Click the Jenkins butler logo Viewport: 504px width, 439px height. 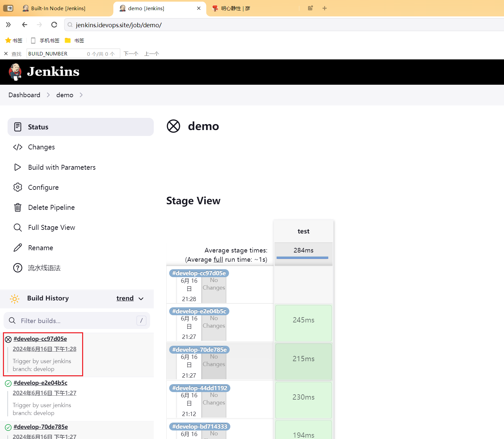click(x=15, y=72)
